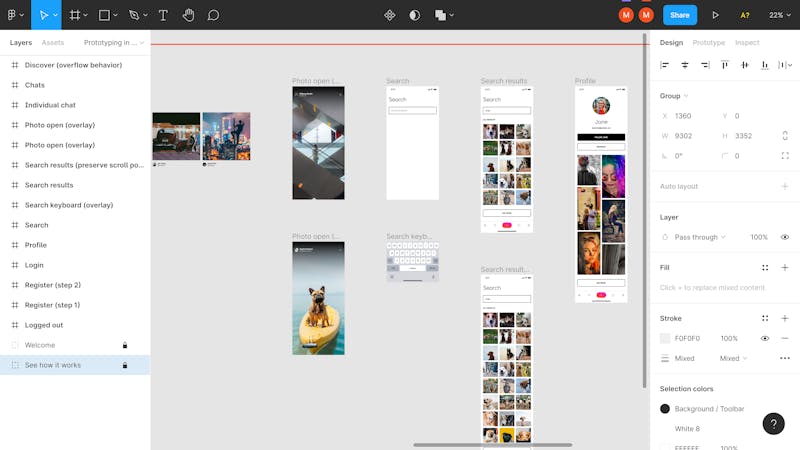
Task: Align selection to horizontal centers
Action: point(685,65)
